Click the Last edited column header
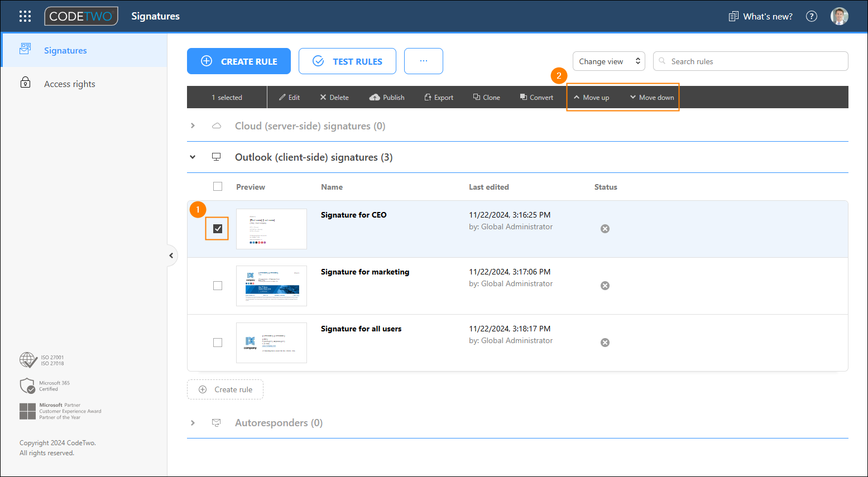This screenshot has height=477, width=868. (x=489, y=187)
